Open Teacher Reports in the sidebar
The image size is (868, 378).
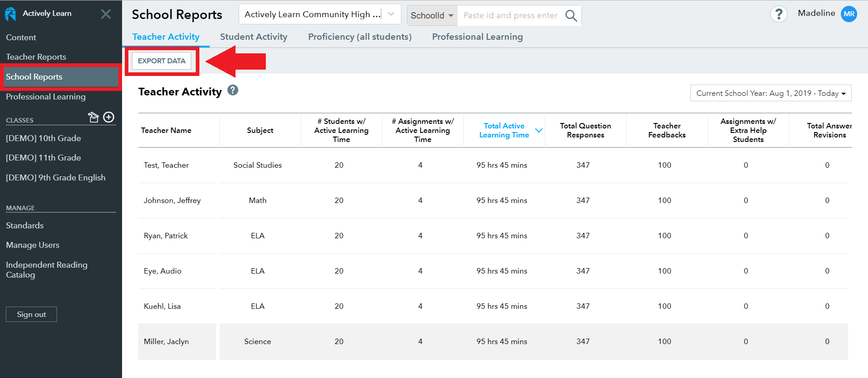point(36,57)
